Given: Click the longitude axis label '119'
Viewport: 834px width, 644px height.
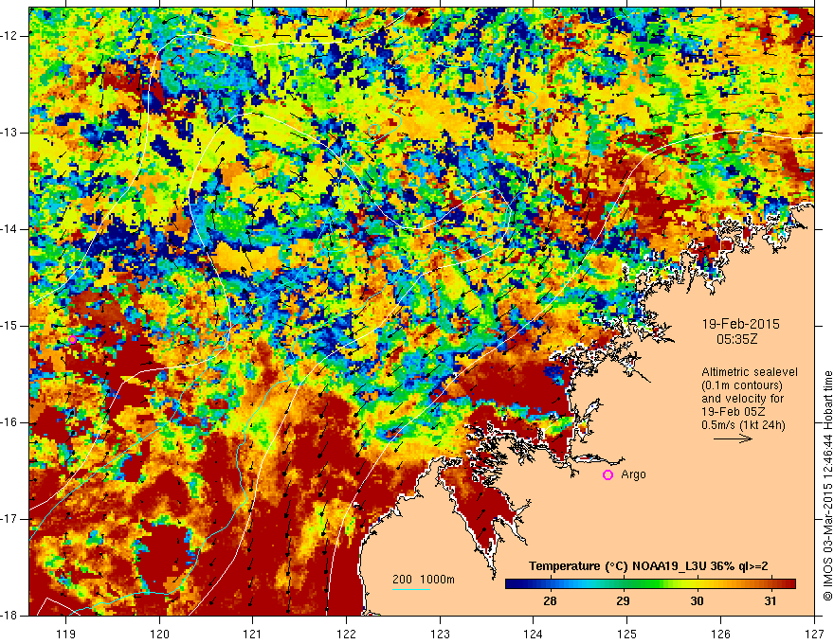Looking at the screenshot, I should [x=66, y=634].
